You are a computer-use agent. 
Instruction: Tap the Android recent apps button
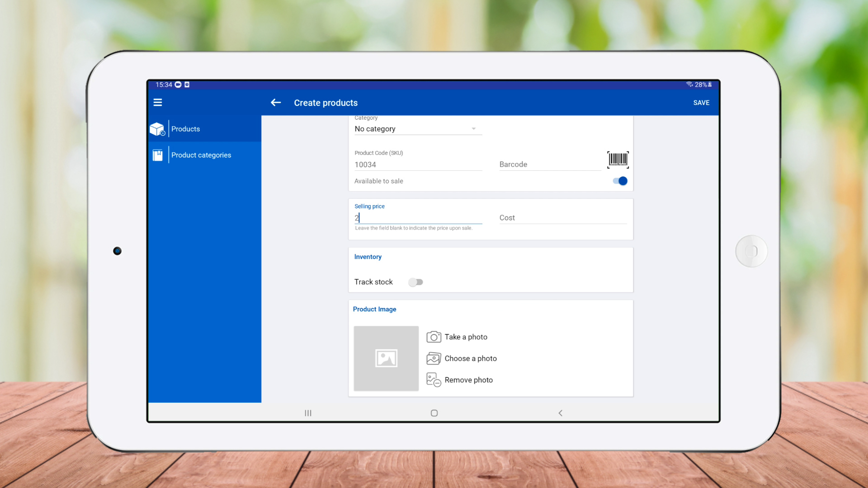[308, 413]
